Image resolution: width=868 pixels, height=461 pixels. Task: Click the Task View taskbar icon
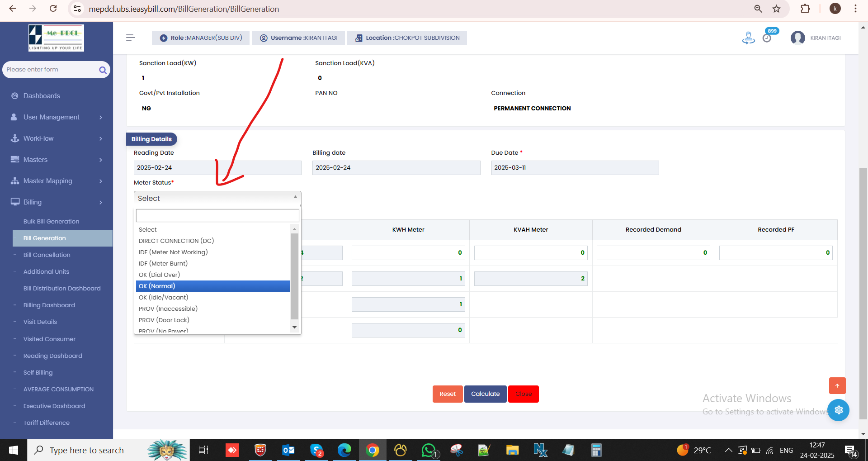click(x=203, y=450)
